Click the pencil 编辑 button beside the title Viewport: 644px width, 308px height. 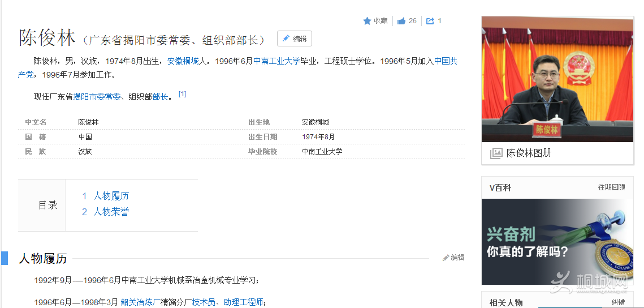coord(294,39)
